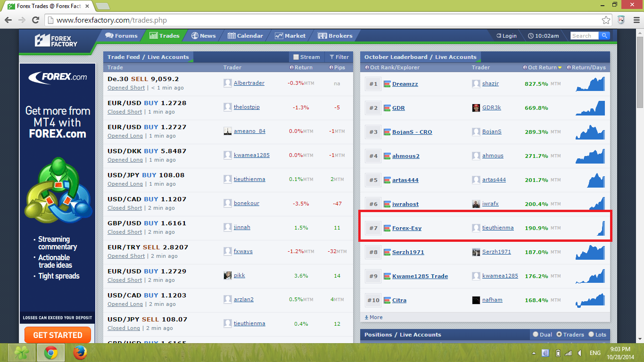Select the Lots radio option

(x=591, y=335)
